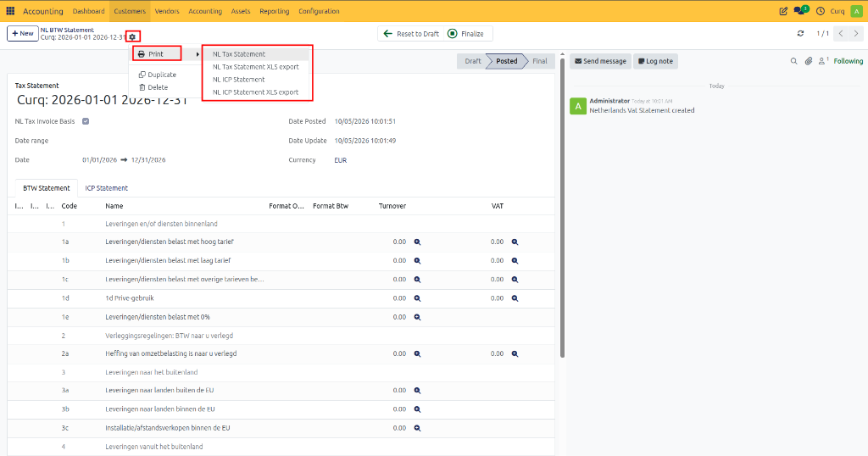Click the Final stage in the status bar

pyautogui.click(x=539, y=61)
